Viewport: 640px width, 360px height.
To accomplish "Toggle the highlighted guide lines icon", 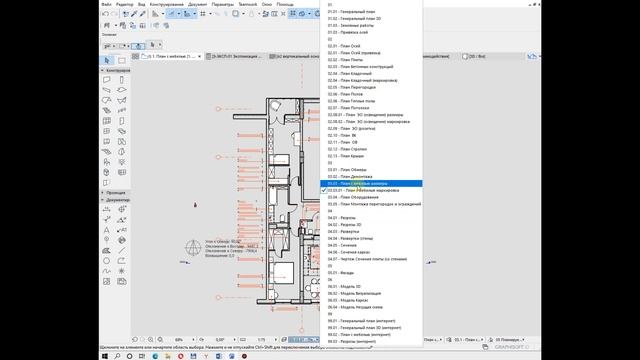I will (x=171, y=14).
